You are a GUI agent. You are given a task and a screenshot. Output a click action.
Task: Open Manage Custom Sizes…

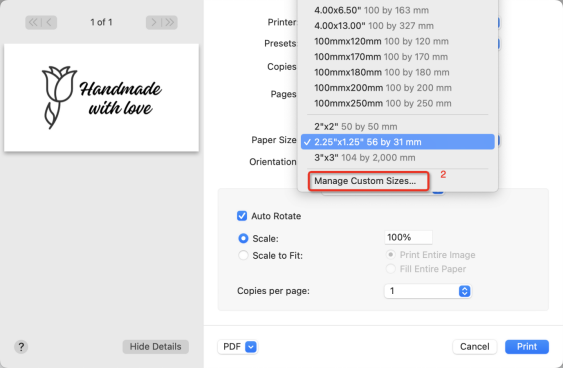[368, 181]
